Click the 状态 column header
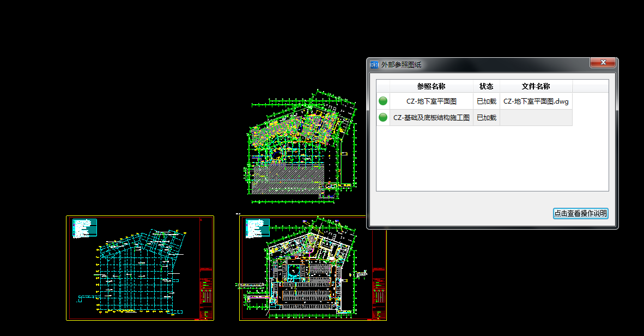This screenshot has width=644, height=336. 486,86
